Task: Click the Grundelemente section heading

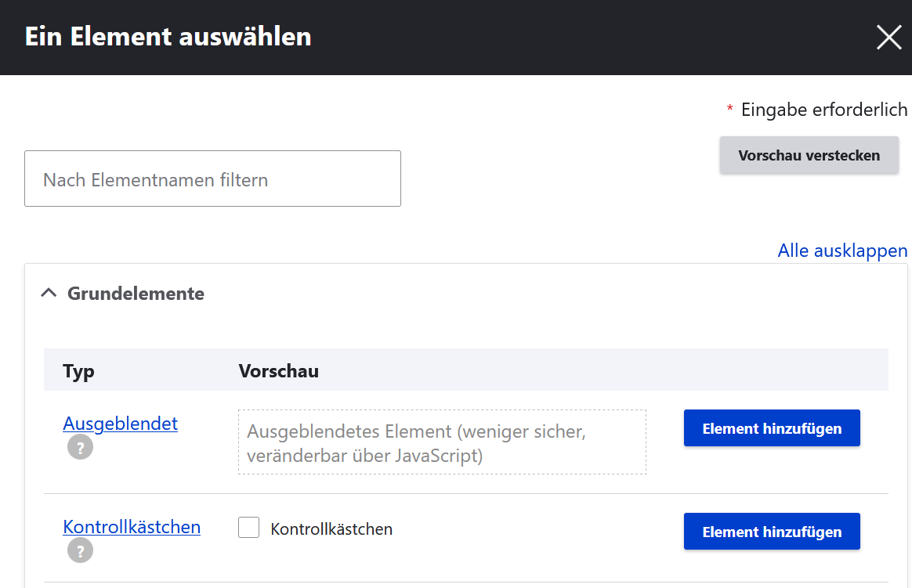Action: click(x=136, y=294)
